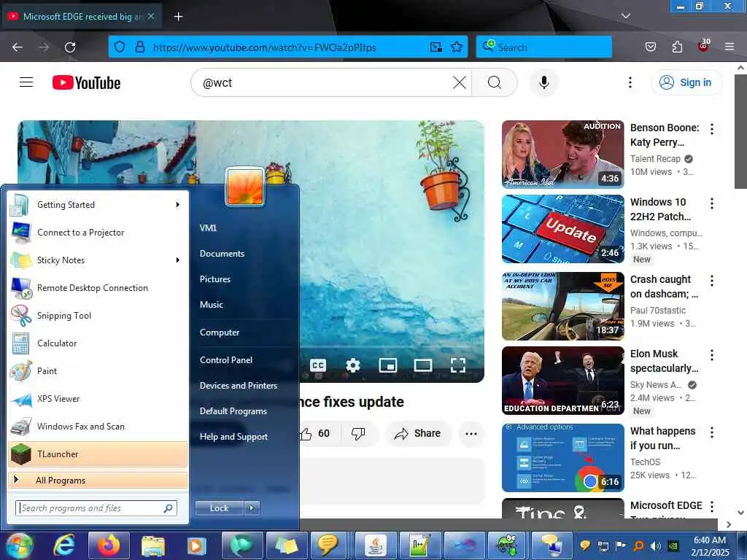747x560 pixels.
Task: Open taskbar clock showing 6:40 AM
Action: click(710, 546)
